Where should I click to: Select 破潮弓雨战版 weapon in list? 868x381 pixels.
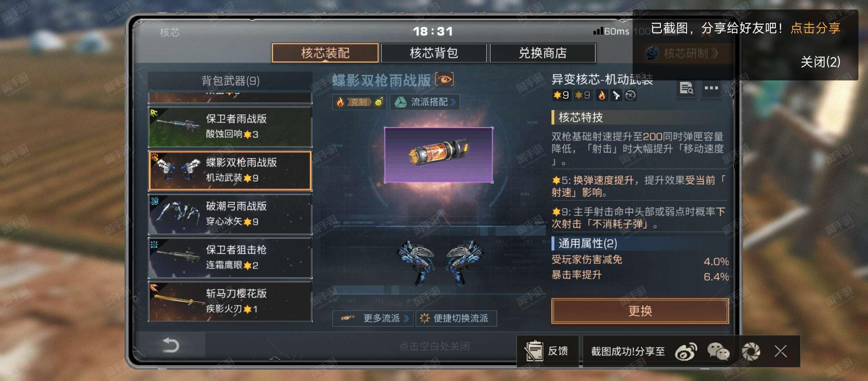(230, 214)
